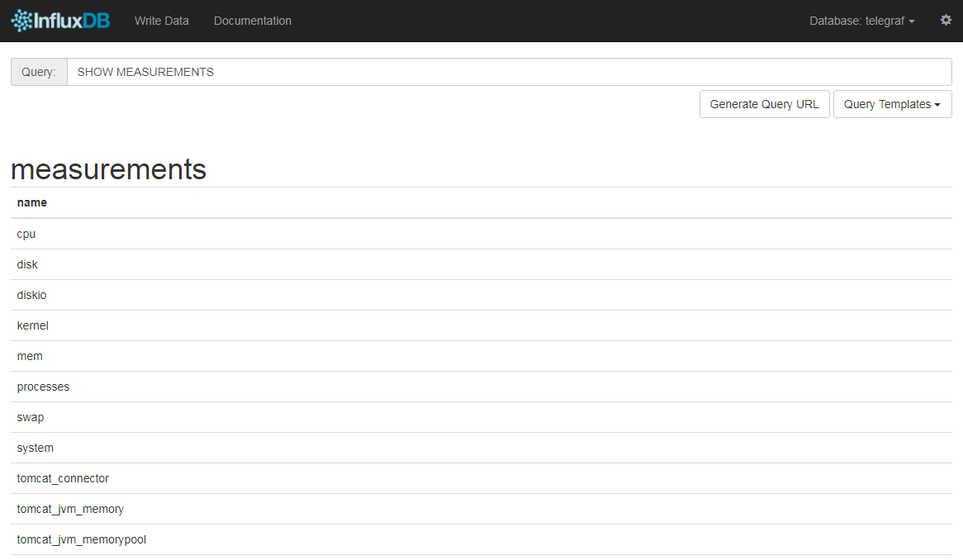The height and width of the screenshot is (560, 963).
Task: Select the cpu measurement row
Action: [x=26, y=234]
